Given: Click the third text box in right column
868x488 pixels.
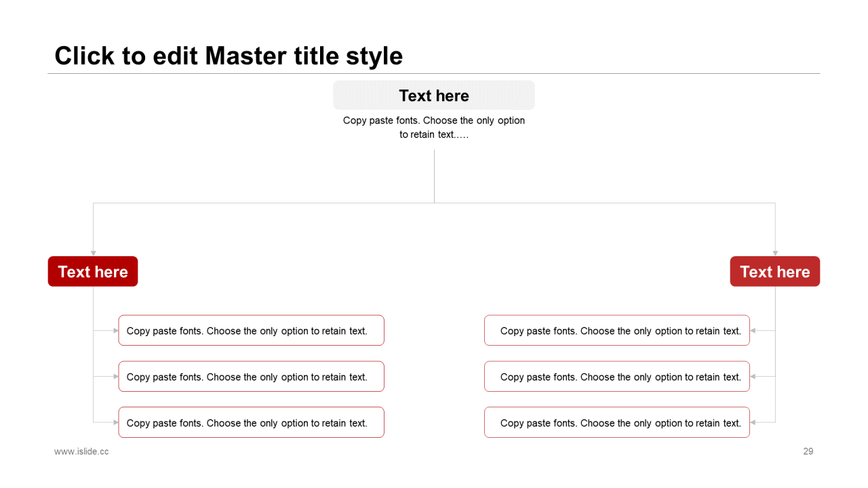Looking at the screenshot, I should coord(617,423).
